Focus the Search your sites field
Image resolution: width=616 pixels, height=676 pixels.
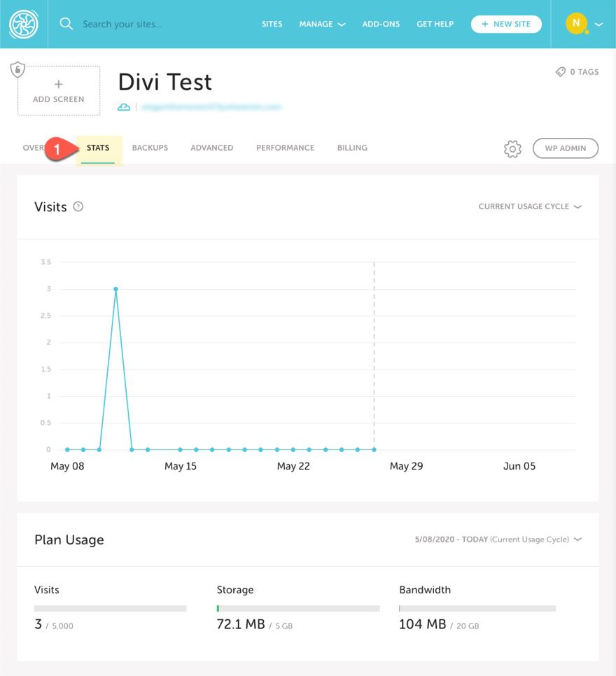tap(122, 24)
